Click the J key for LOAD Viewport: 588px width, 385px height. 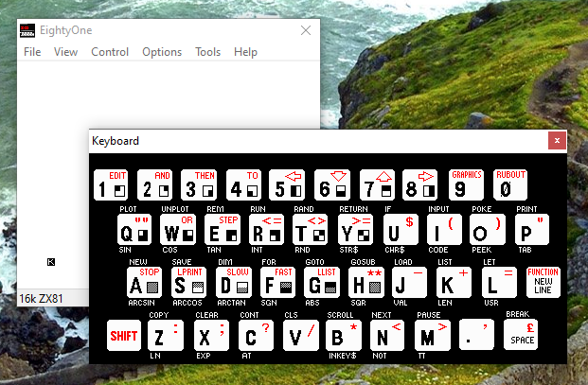pos(409,283)
